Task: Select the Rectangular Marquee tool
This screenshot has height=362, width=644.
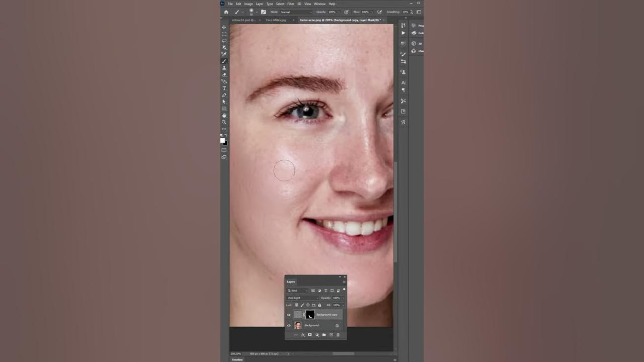Action: point(224,34)
